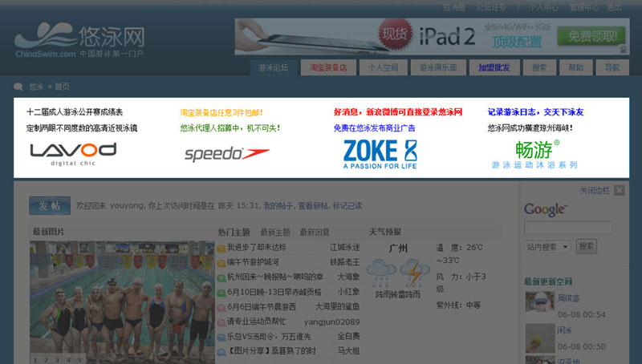Image resolution: width=642 pixels, height=364 pixels.
Task: Switch to the 热门主题 list tab
Action: (x=234, y=232)
